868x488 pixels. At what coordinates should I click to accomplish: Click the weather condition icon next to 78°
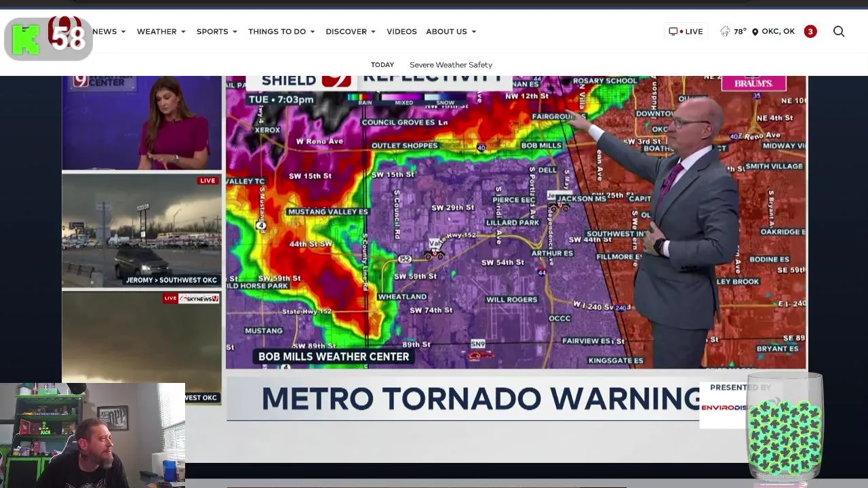click(x=725, y=31)
